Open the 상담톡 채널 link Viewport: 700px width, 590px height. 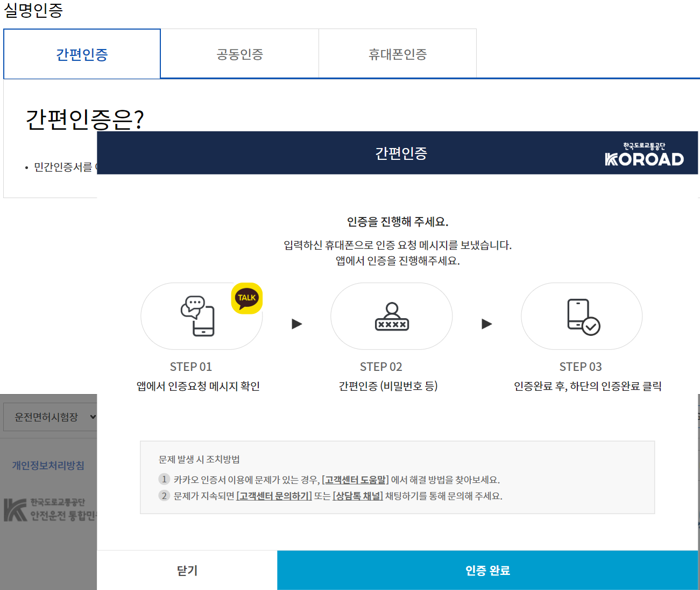[358, 496]
